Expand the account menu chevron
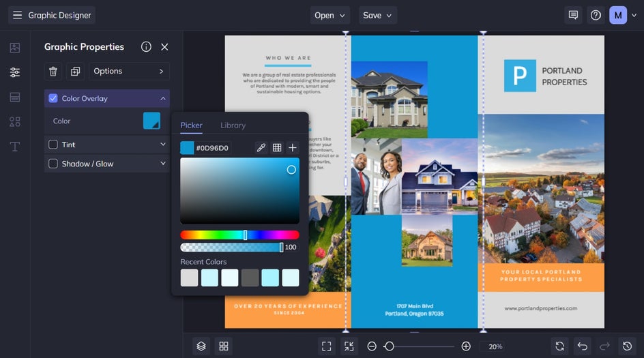Viewport: 644px width, 358px height. click(x=634, y=15)
